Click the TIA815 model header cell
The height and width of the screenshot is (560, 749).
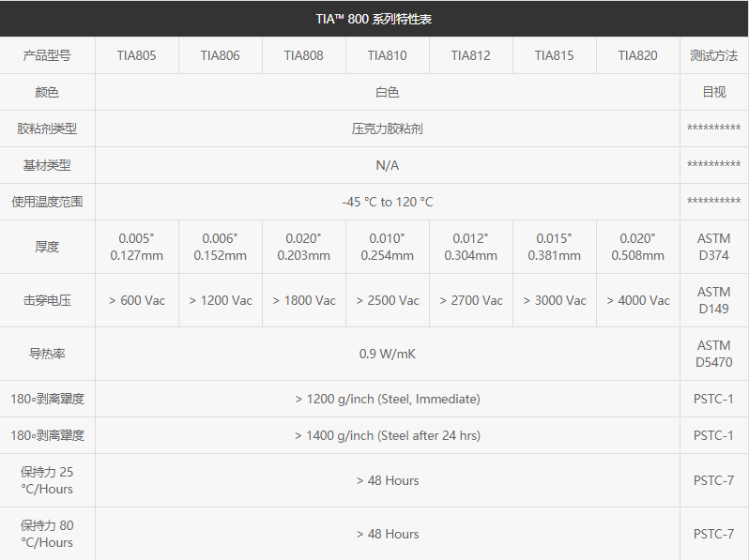point(554,55)
